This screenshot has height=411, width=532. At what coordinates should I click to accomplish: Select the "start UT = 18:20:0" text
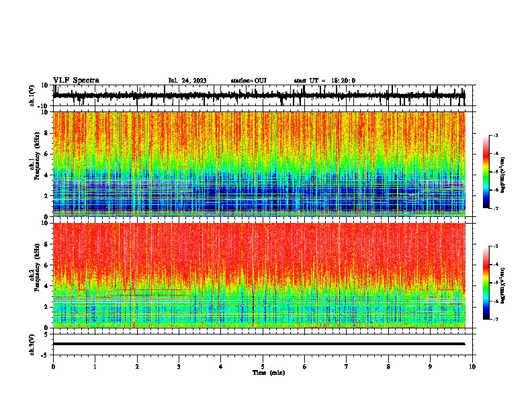coord(324,81)
